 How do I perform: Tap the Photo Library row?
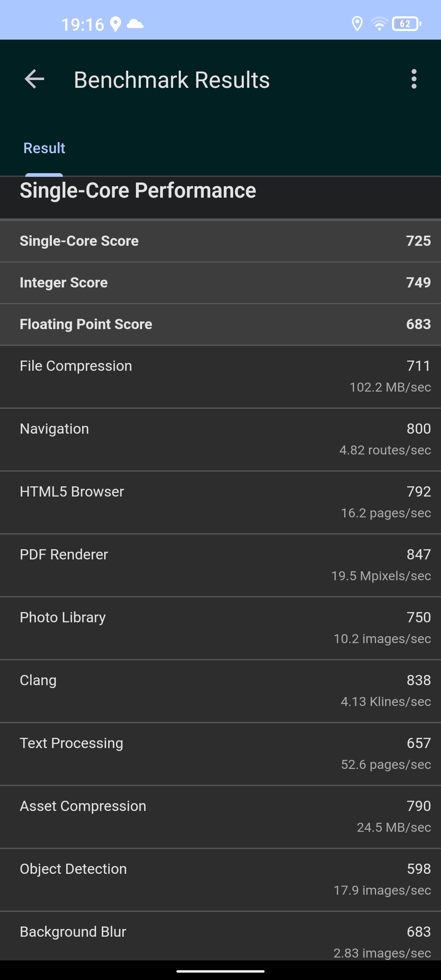point(220,628)
